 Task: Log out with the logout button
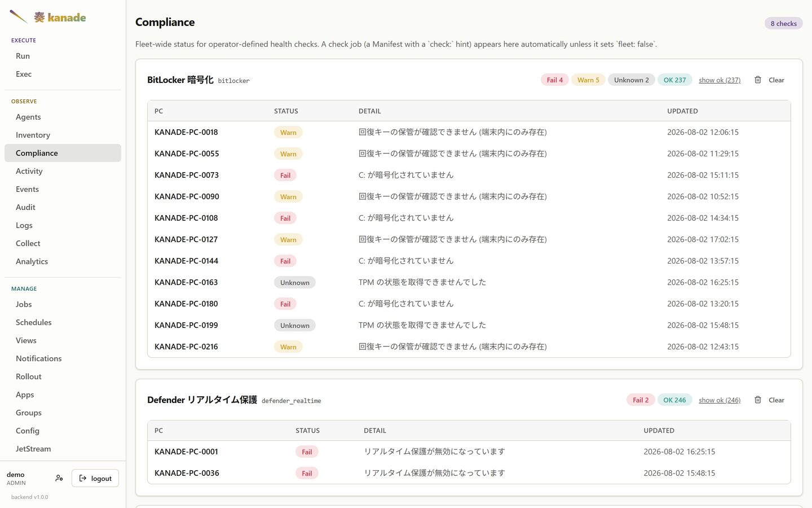coord(95,478)
